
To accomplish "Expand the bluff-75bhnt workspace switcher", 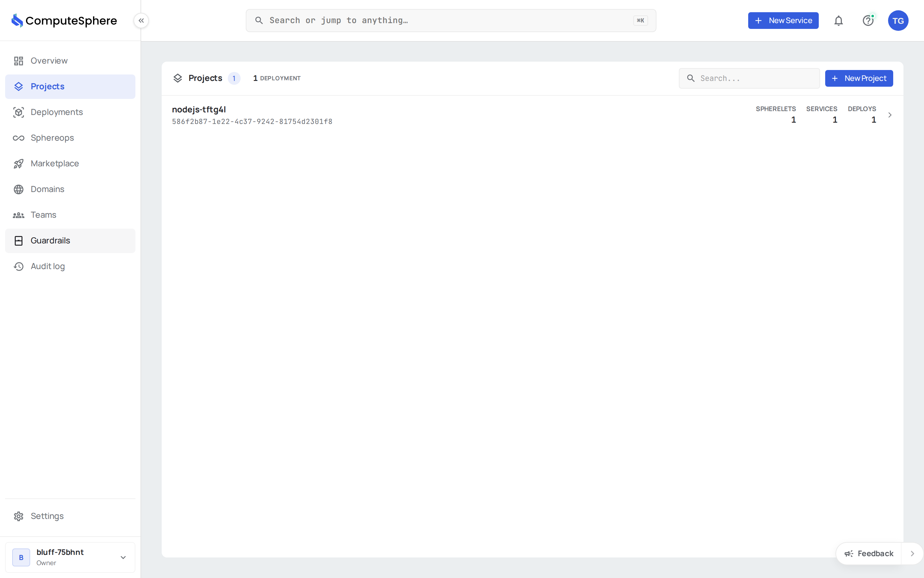I will 70,557.
